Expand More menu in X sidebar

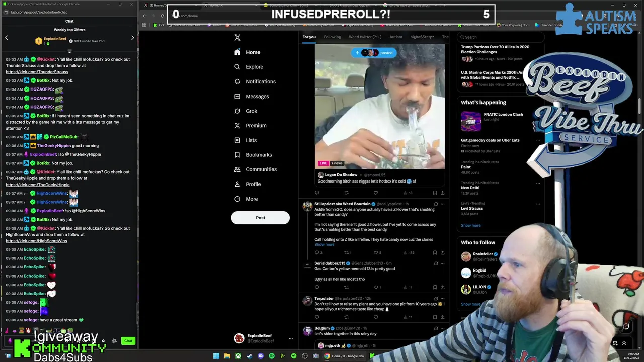[x=246, y=199]
